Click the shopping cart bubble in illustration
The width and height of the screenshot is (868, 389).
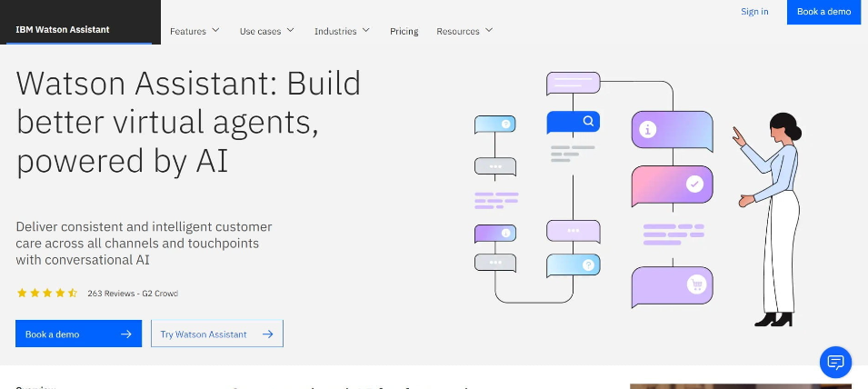[672, 286]
